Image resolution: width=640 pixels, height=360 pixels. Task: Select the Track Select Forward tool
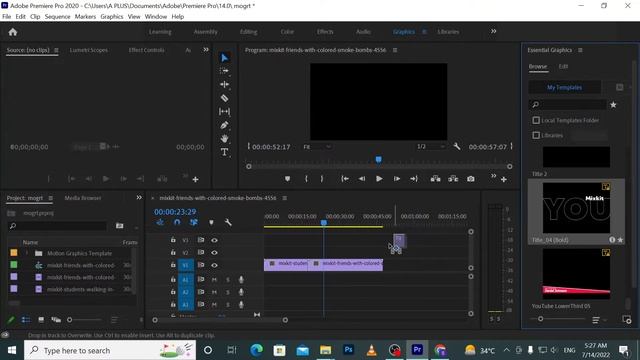pyautogui.click(x=224, y=71)
